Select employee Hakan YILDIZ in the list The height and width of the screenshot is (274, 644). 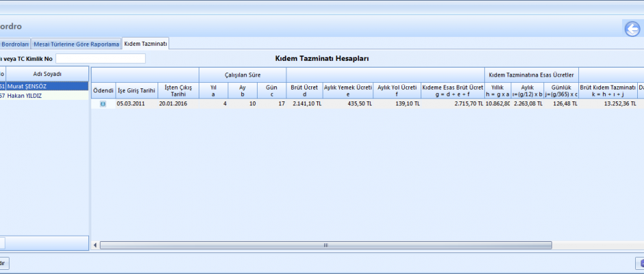coord(47,95)
